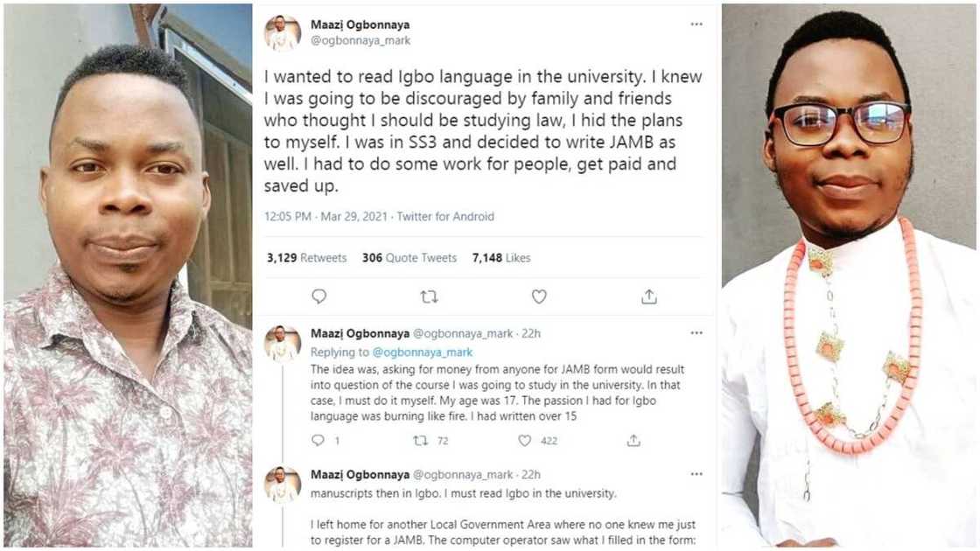980x551 pixels.
Task: Retweet the reply showing 72 retweets
Action: pyautogui.click(x=420, y=441)
